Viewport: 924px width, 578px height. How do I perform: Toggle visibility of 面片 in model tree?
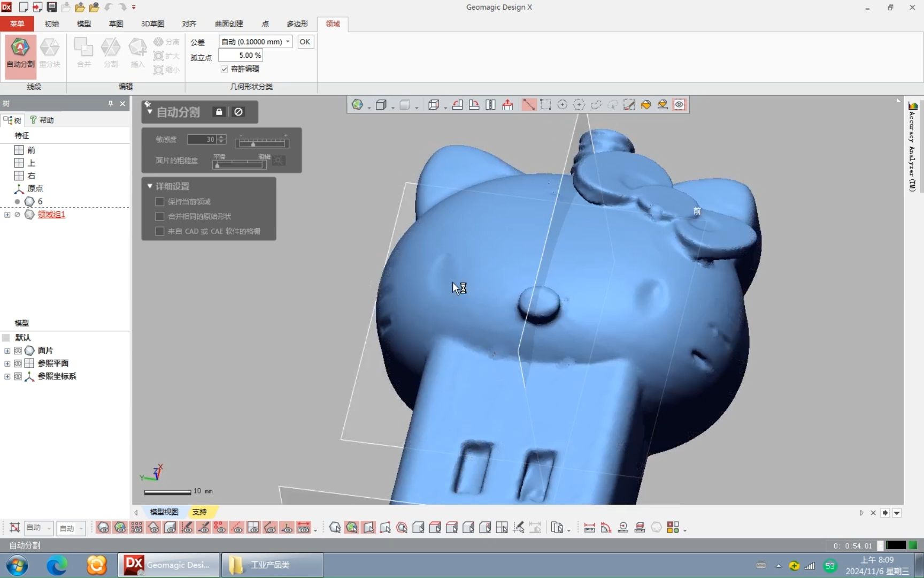(18, 351)
